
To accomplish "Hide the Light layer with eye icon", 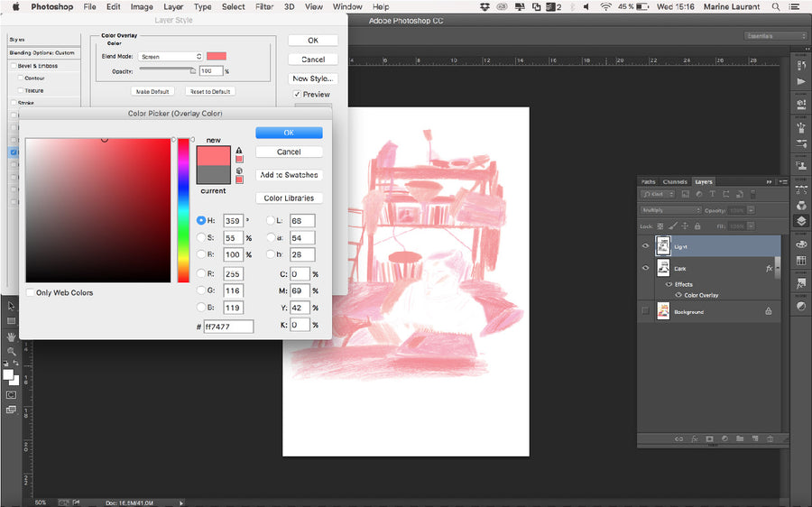I will (645, 246).
